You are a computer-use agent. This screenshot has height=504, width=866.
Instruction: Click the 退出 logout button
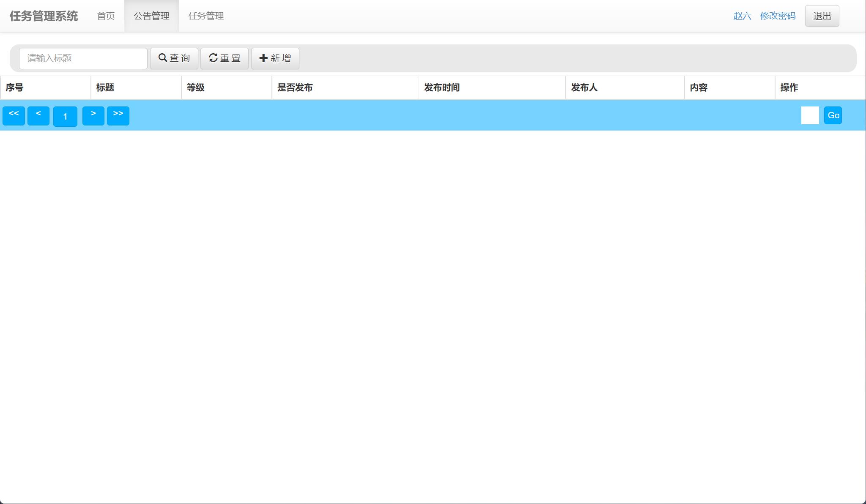(822, 16)
